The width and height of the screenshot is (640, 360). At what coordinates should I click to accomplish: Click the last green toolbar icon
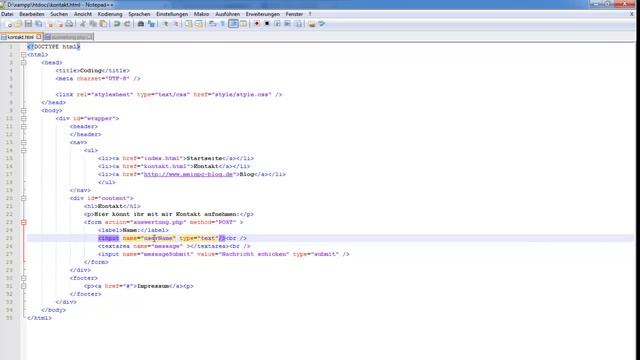[x=322, y=24]
